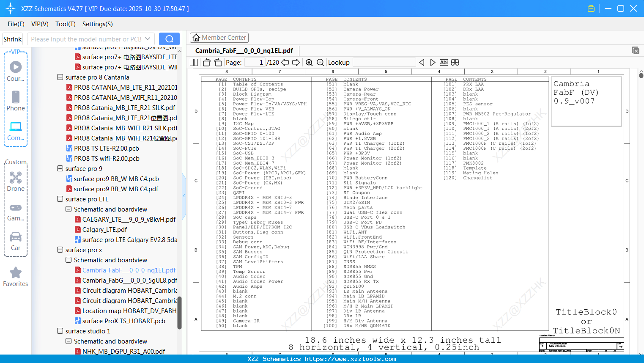644x363 pixels.
Task: Open the Phone sidebar category
Action: 16,101
